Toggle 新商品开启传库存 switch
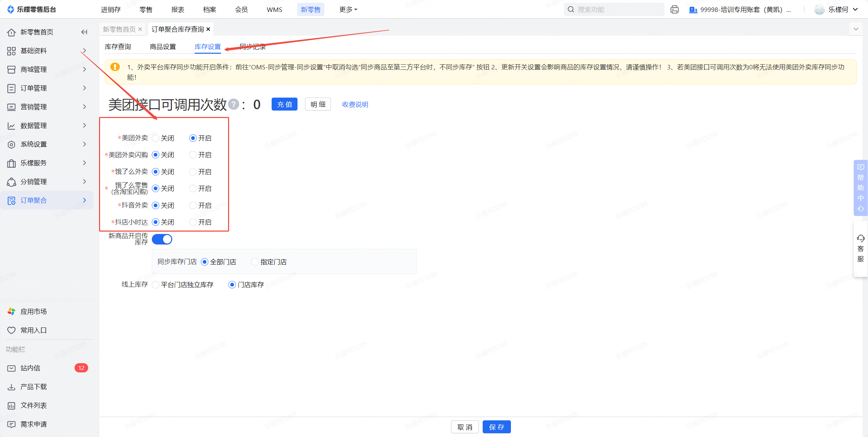Viewport: 868px width, 437px height. tap(162, 239)
